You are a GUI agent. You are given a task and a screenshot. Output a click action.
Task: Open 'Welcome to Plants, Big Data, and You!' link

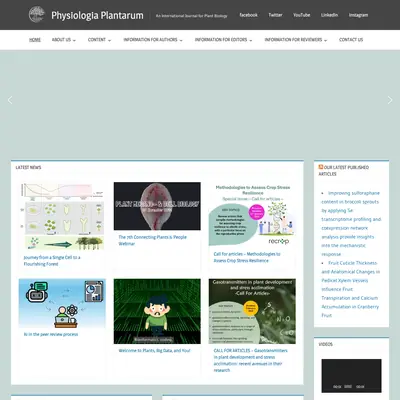point(154,351)
